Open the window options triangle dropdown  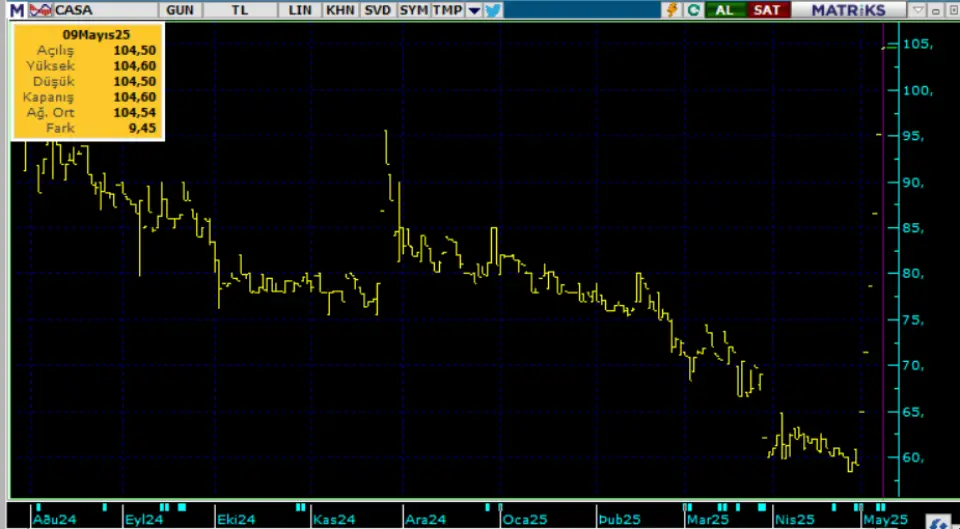[x=917, y=10]
